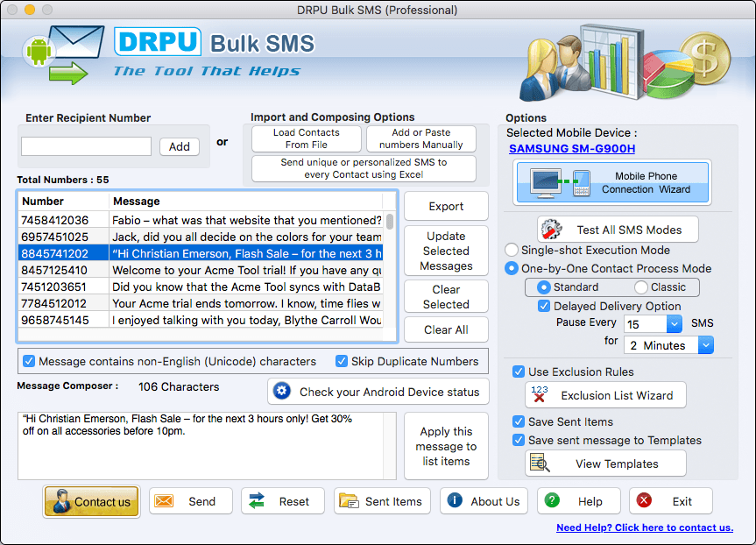Choose the Classic radio option
The image size is (756, 545).
coord(640,287)
